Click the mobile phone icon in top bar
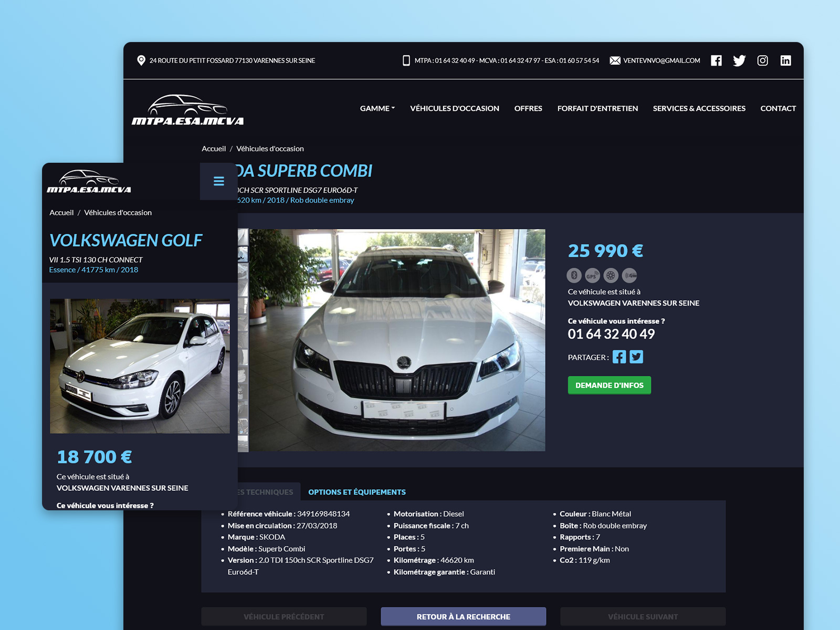Image resolution: width=840 pixels, height=630 pixels. [x=406, y=60]
